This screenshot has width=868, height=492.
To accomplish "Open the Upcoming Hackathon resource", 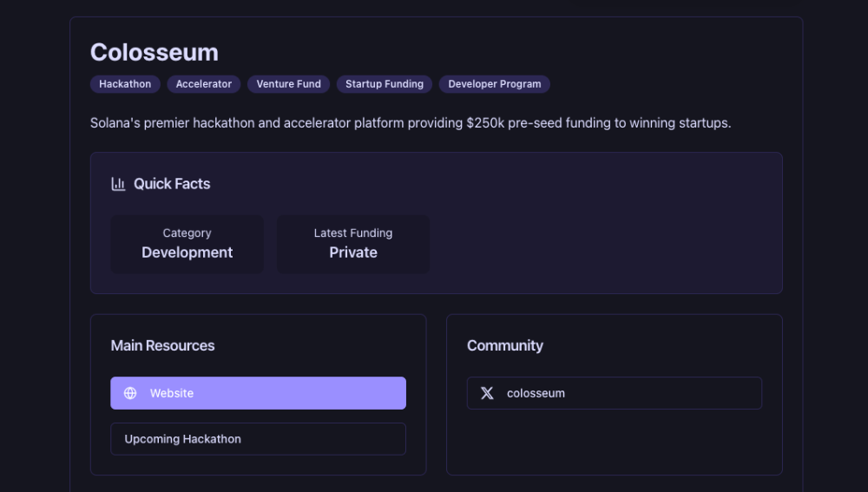I will pyautogui.click(x=258, y=439).
